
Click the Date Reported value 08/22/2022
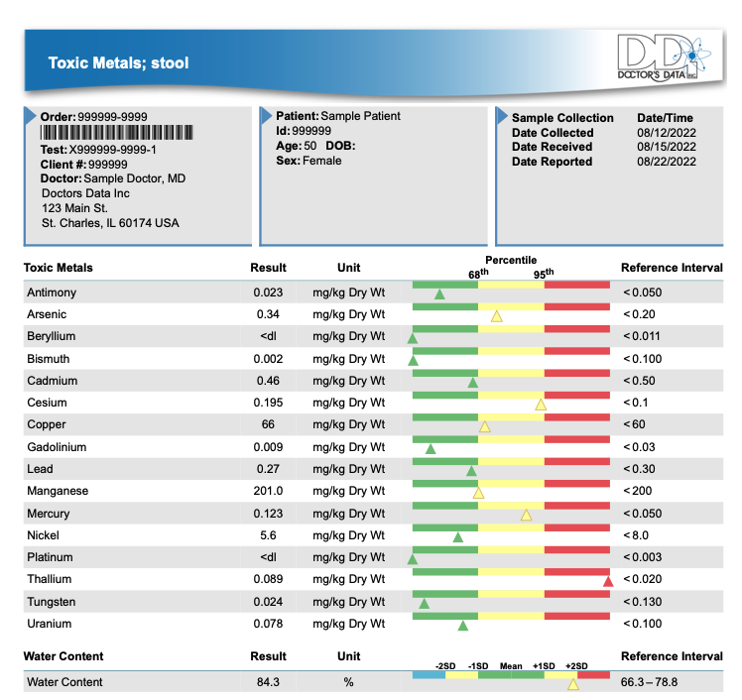tap(666, 162)
